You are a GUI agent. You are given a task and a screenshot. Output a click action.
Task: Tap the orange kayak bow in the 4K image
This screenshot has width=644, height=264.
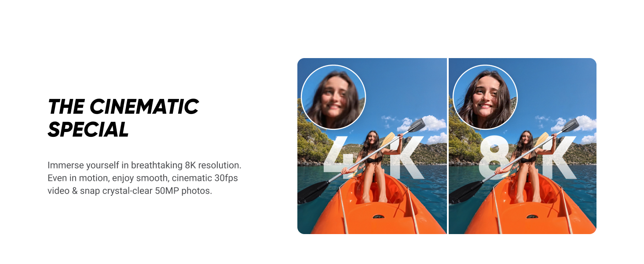coord(374,207)
